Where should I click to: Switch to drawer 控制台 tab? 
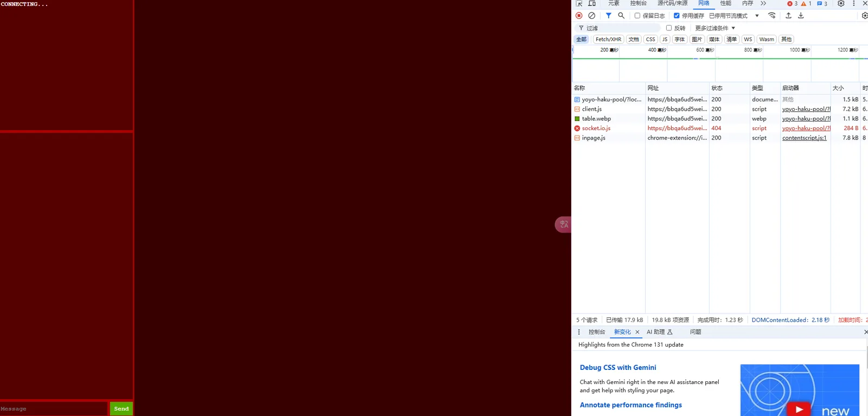pos(597,332)
